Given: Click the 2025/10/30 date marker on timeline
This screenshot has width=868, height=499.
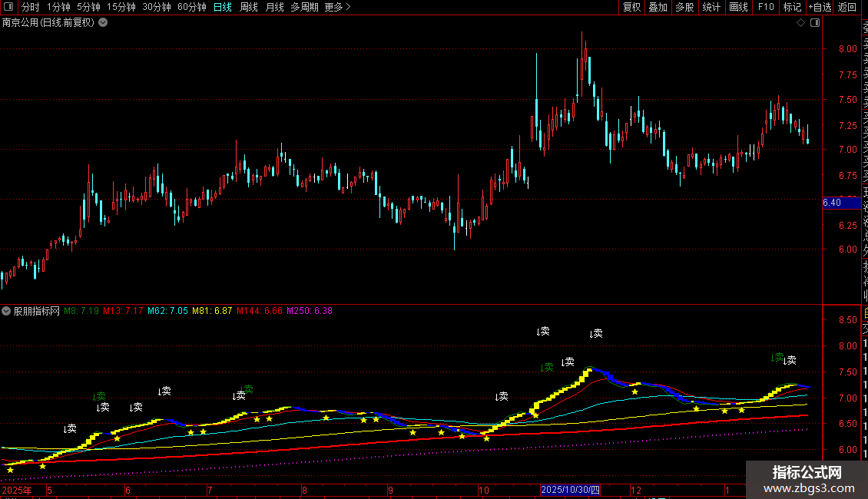Looking at the screenshot, I should pyautogui.click(x=569, y=490).
